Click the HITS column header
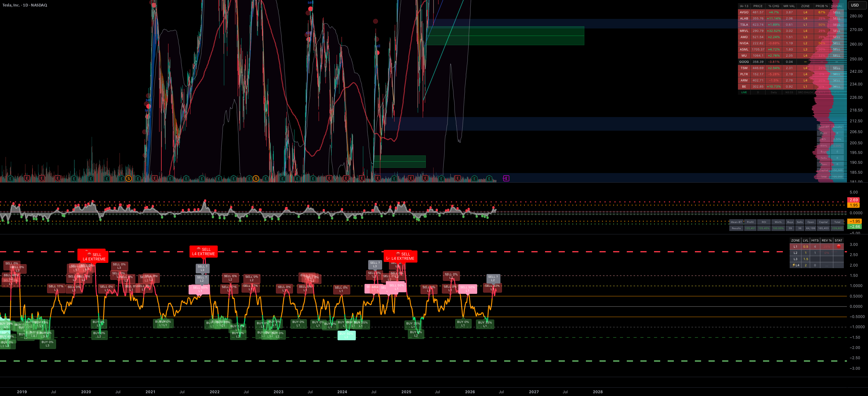This screenshot has height=396, width=868. [815, 240]
